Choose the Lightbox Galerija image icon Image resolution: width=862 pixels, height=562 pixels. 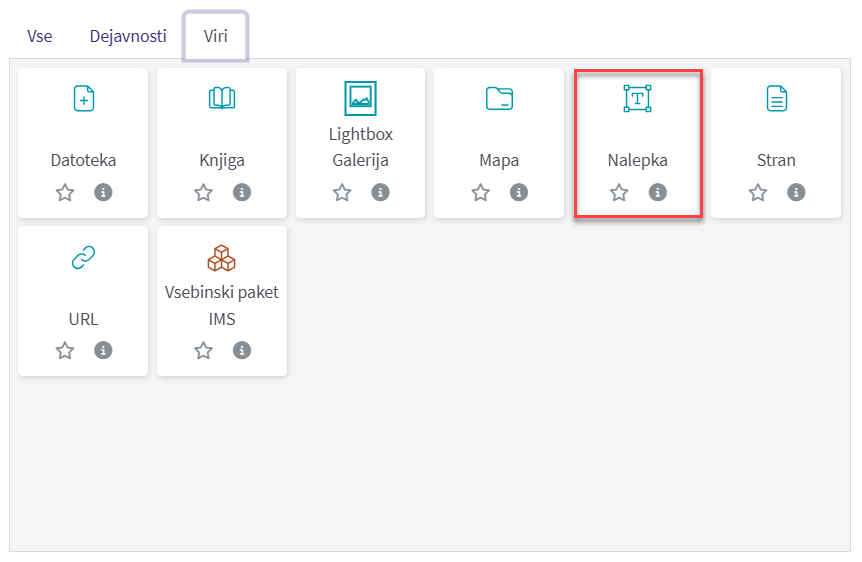[x=360, y=97]
